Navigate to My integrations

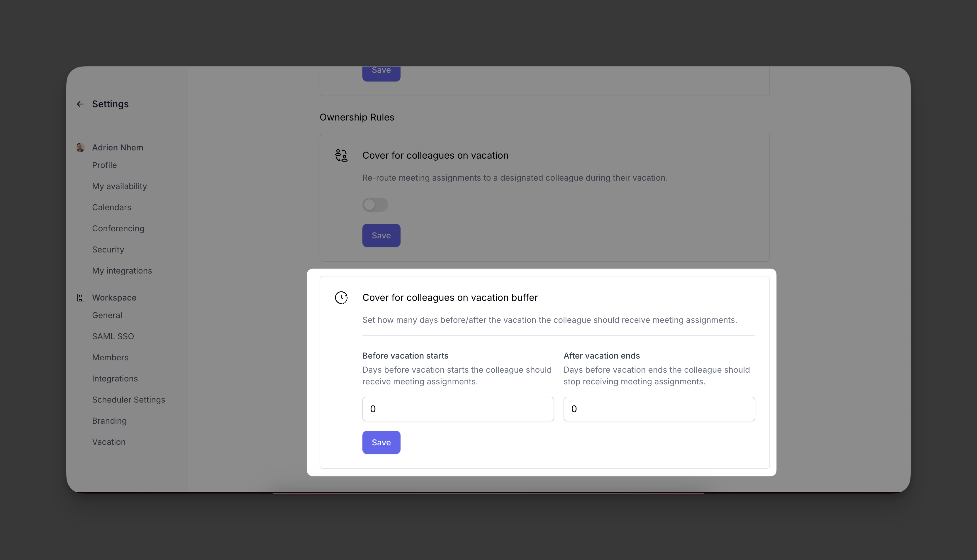click(x=122, y=271)
